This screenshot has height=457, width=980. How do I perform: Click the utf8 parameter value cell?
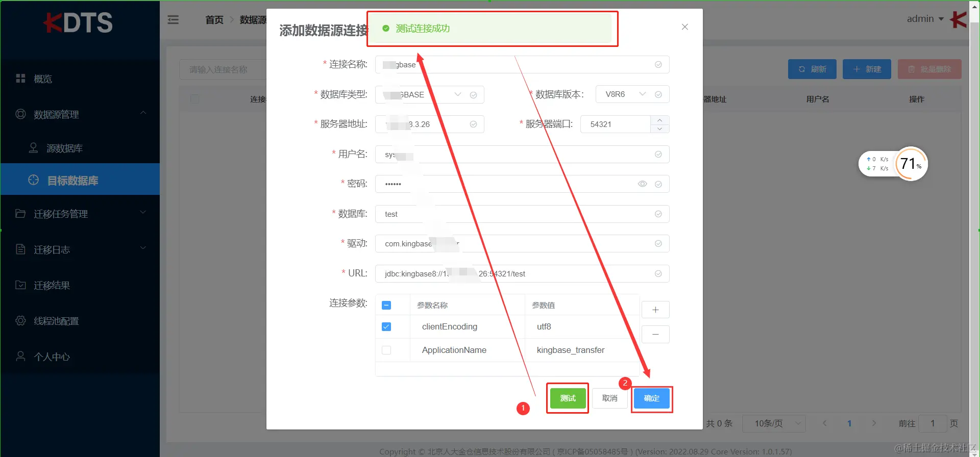tap(582, 326)
